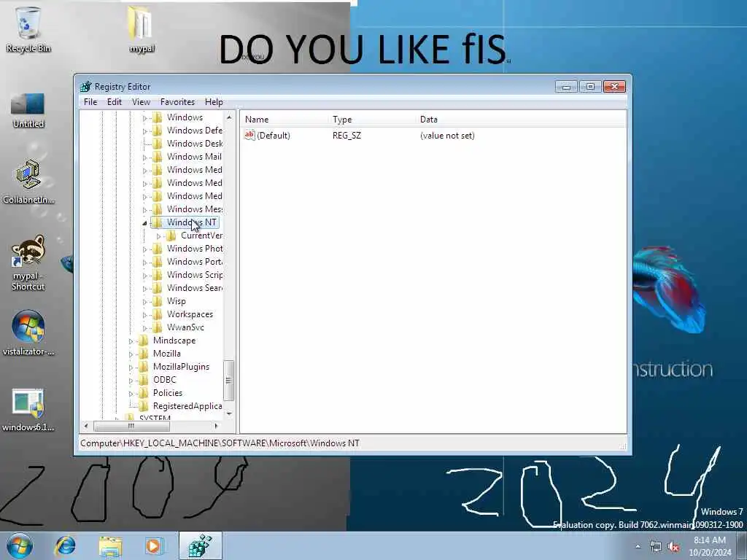Open the File menu
This screenshot has width=747, height=560.
coord(90,102)
